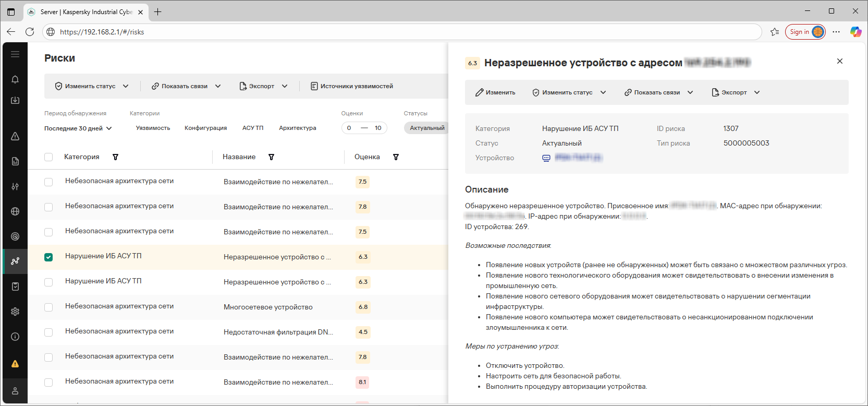
Task: Click the filter icon next to Категория
Action: (116, 157)
